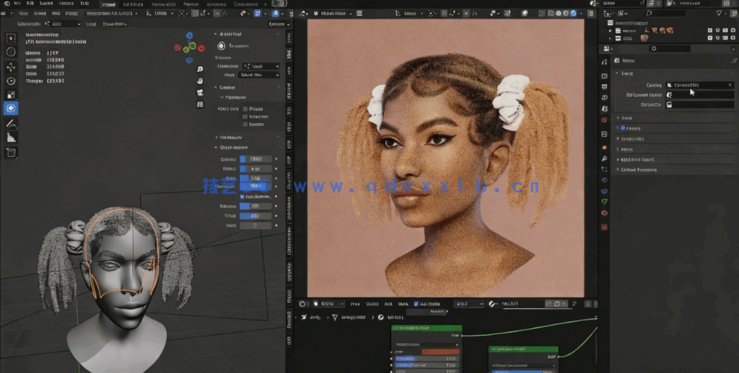Click the blue Z axis on navigation gizmo

coord(189,35)
